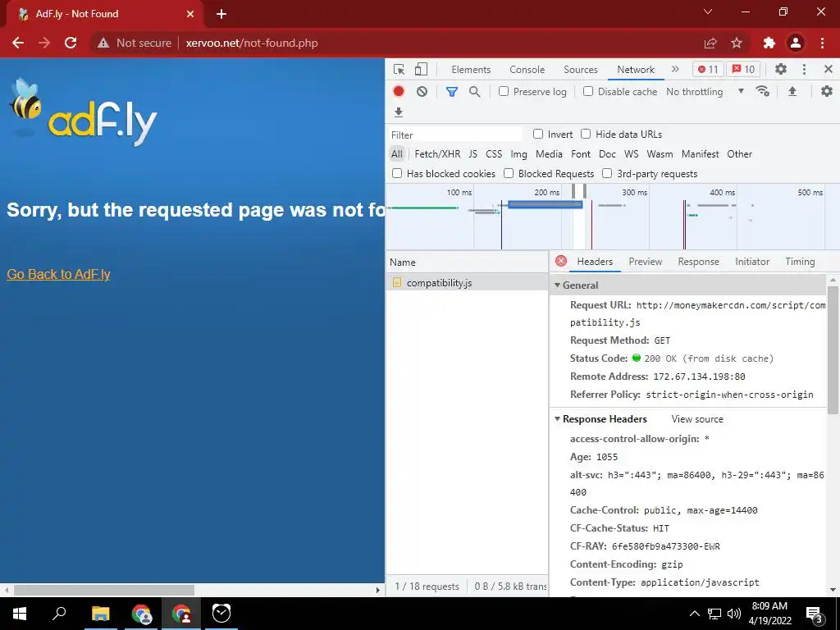Viewport: 840px width, 630px height.
Task: Open network panel settings gear
Action: click(x=827, y=91)
